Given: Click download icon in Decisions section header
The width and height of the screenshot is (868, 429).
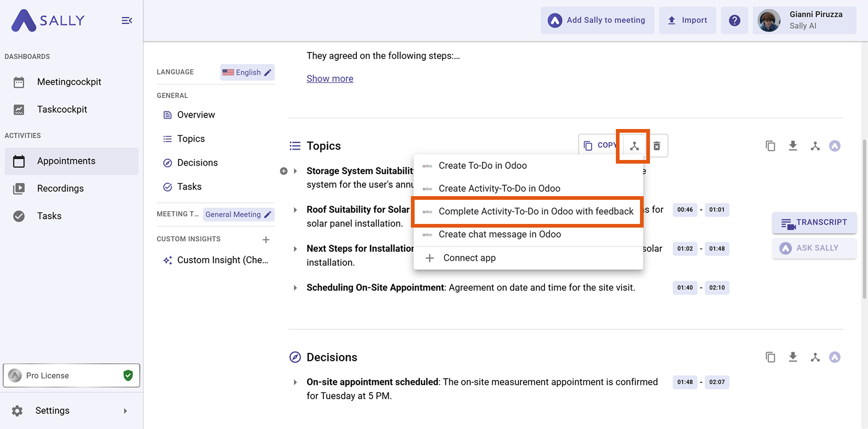Looking at the screenshot, I should [x=793, y=357].
